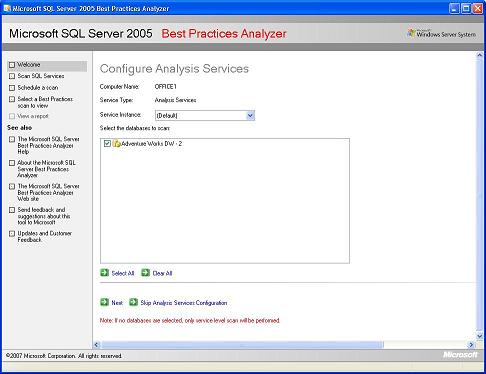Click the bullet icon next to Scan SQL Services

(x=12, y=76)
